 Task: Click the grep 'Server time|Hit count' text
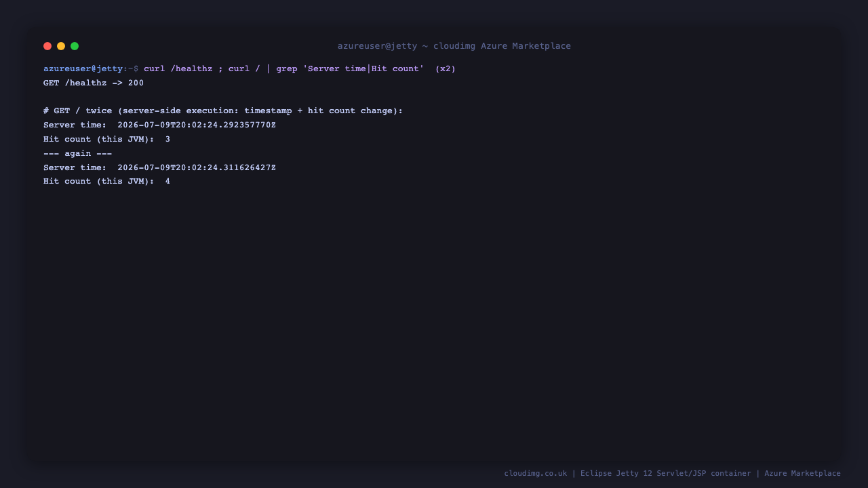click(350, 69)
